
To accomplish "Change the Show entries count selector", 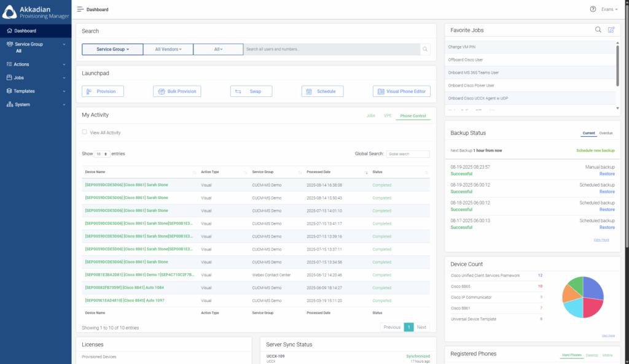I will click(102, 154).
